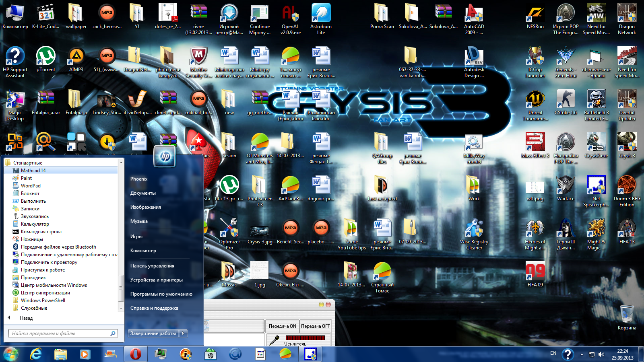Open Windows Explorer from the taskbar
The width and height of the screenshot is (644, 362).
pyautogui.click(x=61, y=354)
